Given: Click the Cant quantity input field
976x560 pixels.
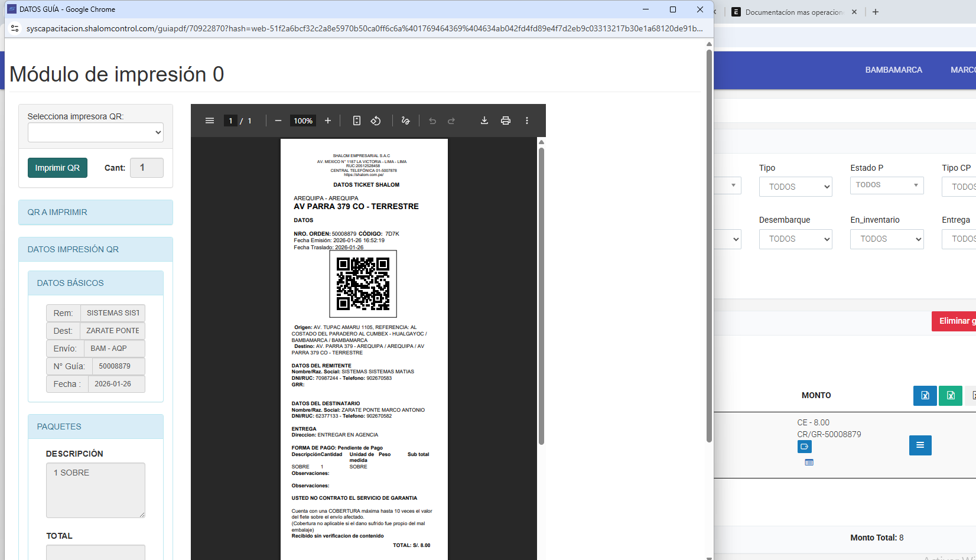Looking at the screenshot, I should click(x=147, y=168).
